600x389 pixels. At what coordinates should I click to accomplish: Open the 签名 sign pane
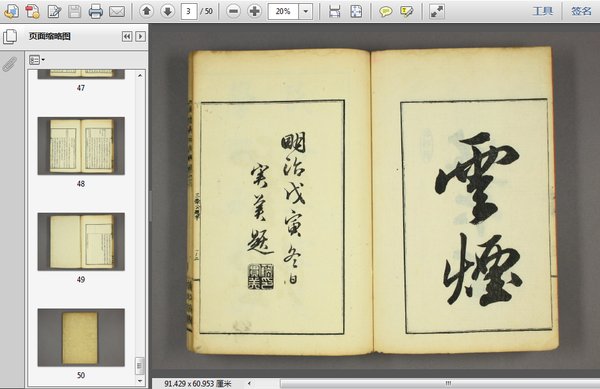tap(581, 11)
